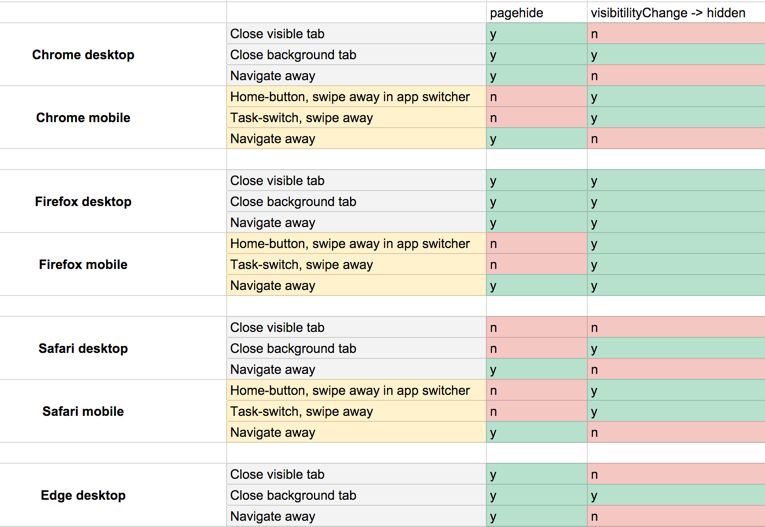Click Safari desktop's Navigate away cell
765x527 pixels.
pyautogui.click(x=356, y=370)
